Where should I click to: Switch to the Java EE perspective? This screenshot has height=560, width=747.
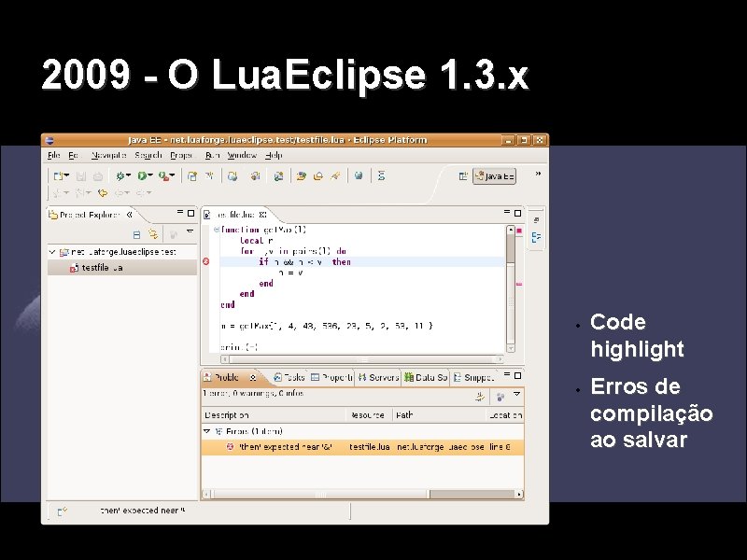[x=495, y=175]
